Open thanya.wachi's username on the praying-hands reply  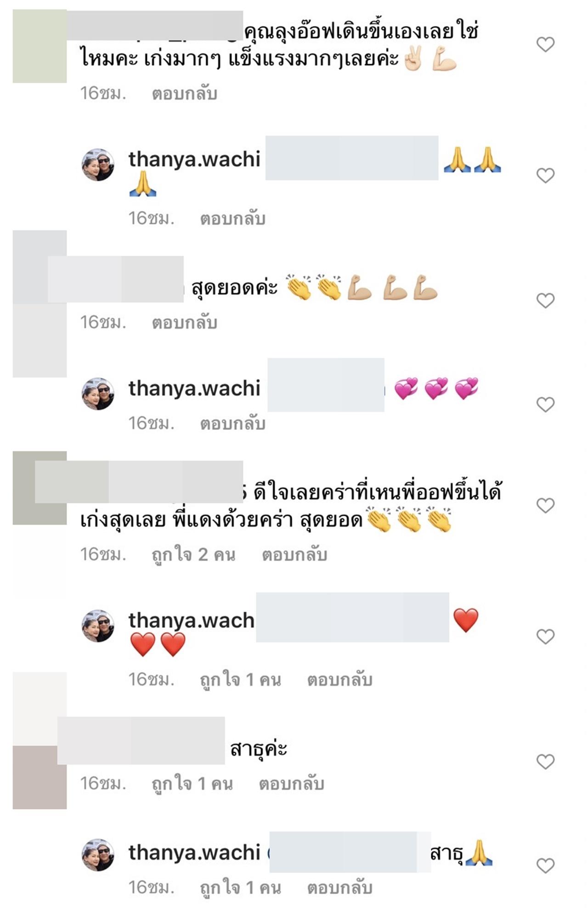(x=194, y=159)
